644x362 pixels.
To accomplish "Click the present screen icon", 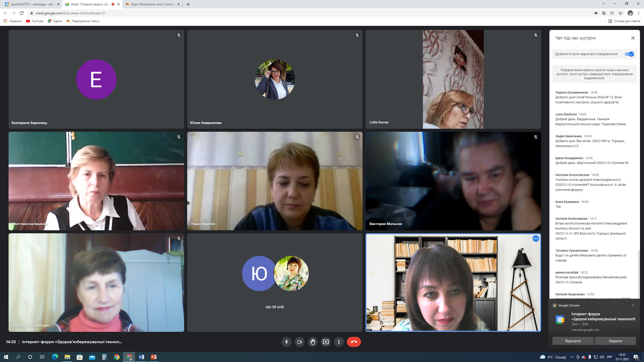I will click(326, 342).
